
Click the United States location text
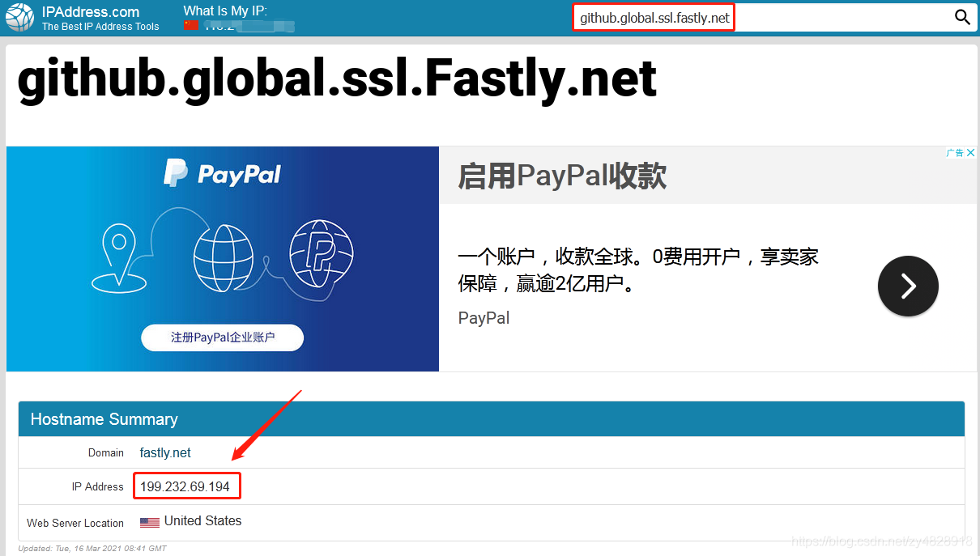(x=202, y=521)
